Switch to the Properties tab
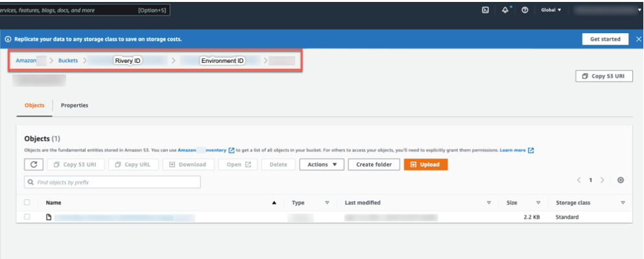This screenshot has height=259, width=644. coord(75,105)
